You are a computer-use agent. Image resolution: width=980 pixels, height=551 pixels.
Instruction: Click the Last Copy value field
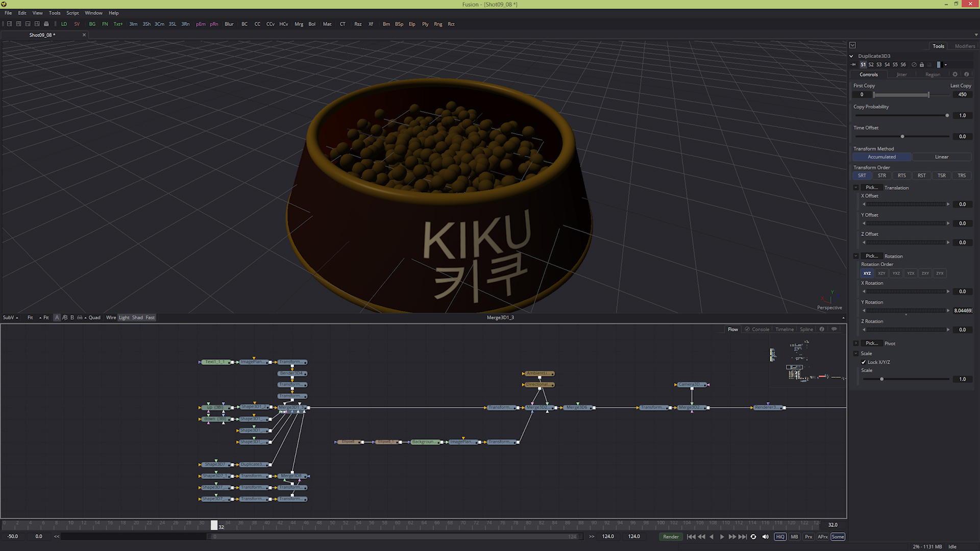point(962,95)
